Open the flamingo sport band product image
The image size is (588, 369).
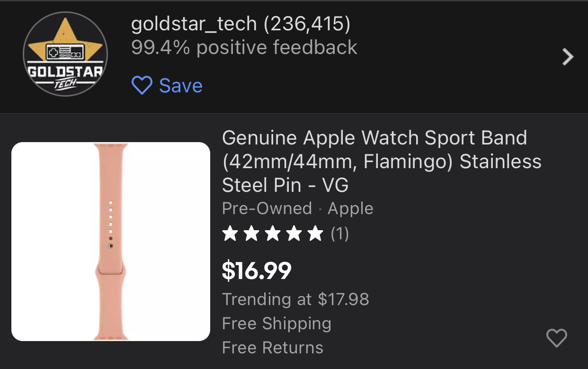111,242
